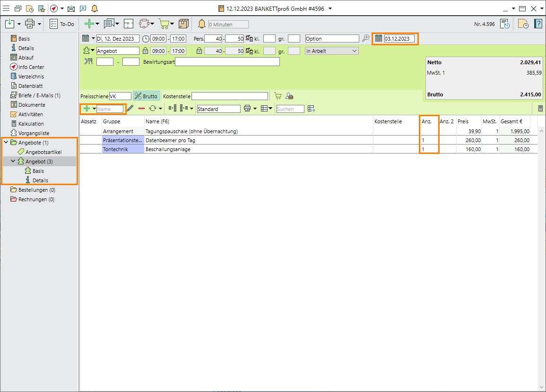Image resolution: width=546 pixels, height=392 pixels.
Task: Click the calculator icon at far right
Action: 540,109
